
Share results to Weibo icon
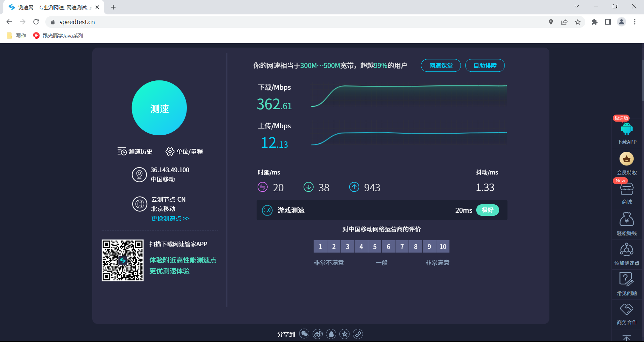pos(318,334)
